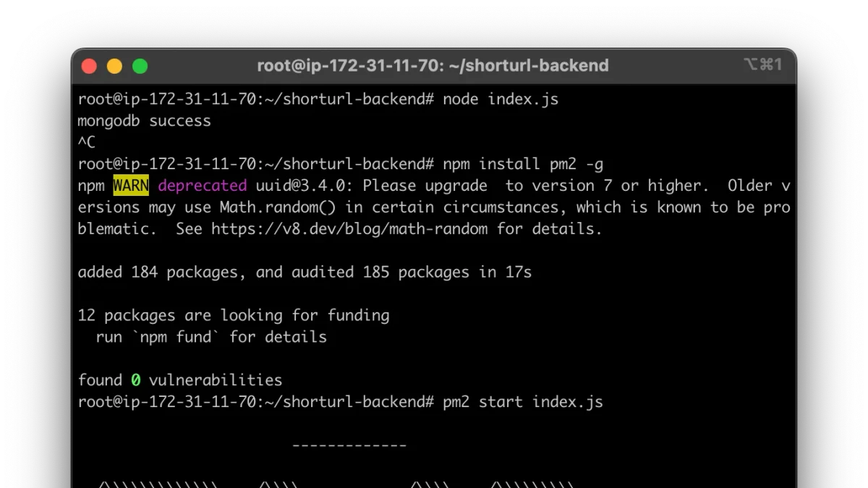The width and height of the screenshot is (868, 488).
Task: Click the "npm install pm2 -g" command
Action: coord(523,164)
